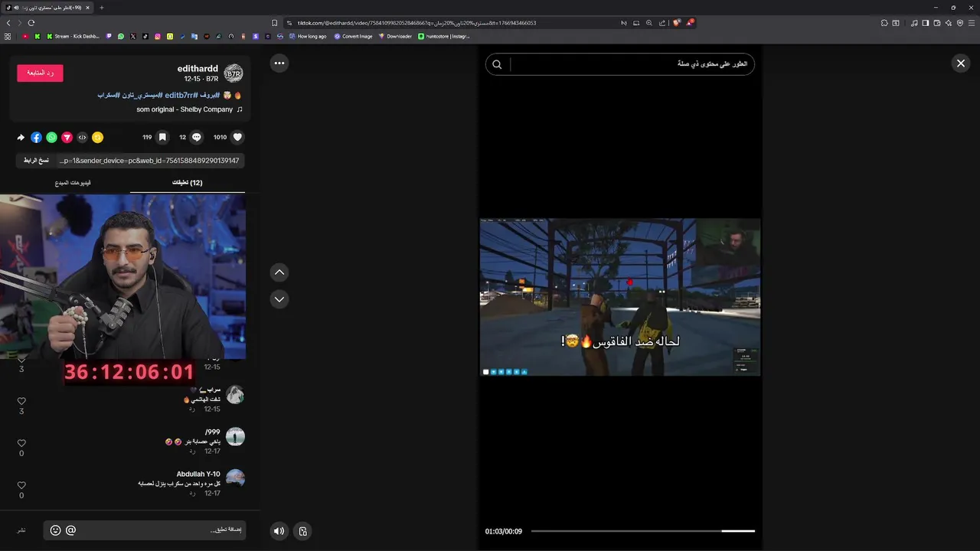
Task: Click the @ mention icon
Action: coord(71,530)
